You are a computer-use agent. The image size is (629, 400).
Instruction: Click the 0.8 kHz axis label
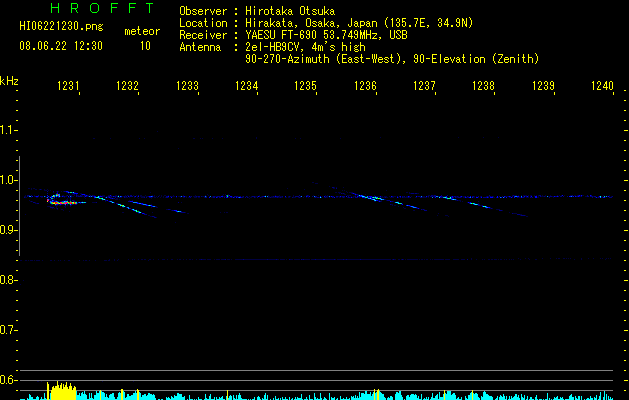[x=8, y=280]
